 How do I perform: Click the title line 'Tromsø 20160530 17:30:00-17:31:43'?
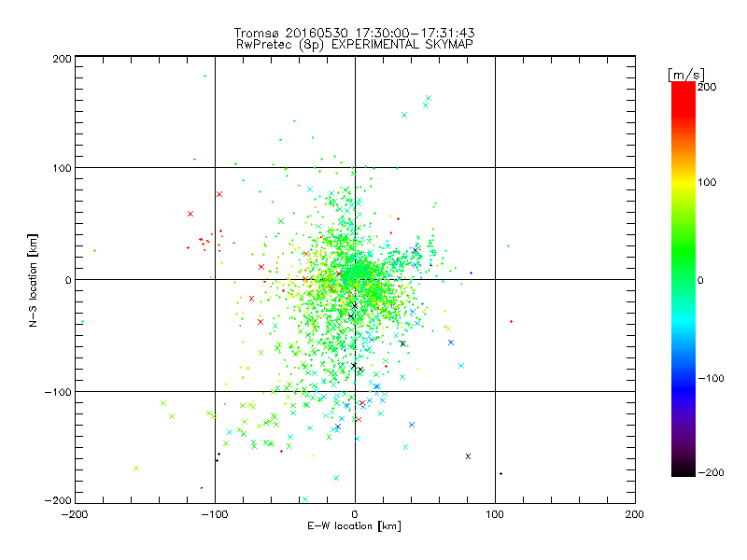coord(354,33)
